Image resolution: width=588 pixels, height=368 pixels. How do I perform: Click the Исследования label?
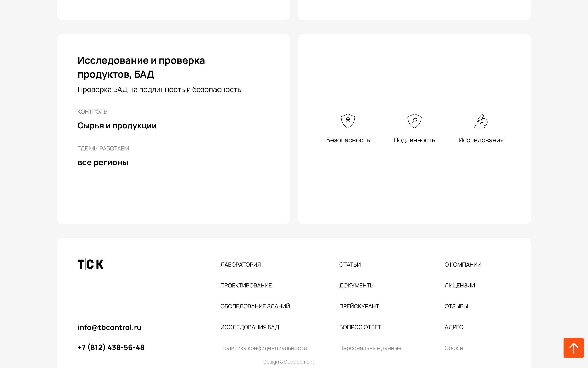point(481,140)
